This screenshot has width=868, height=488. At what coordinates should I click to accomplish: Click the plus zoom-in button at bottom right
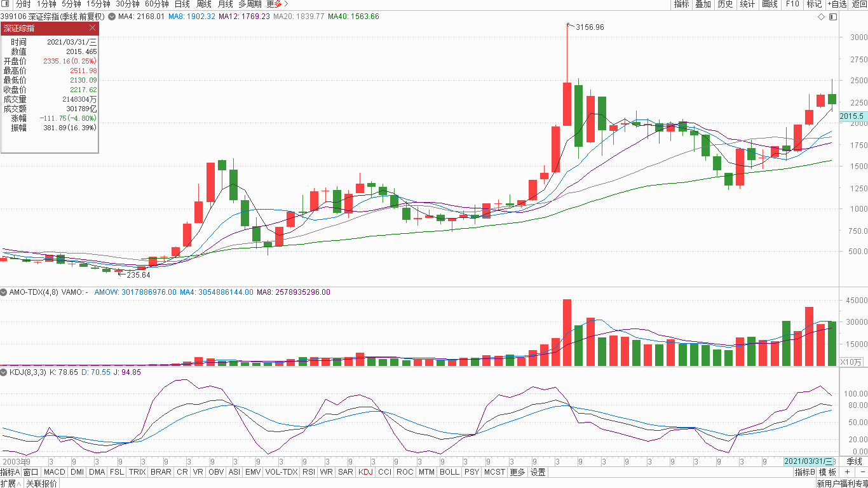(847, 472)
